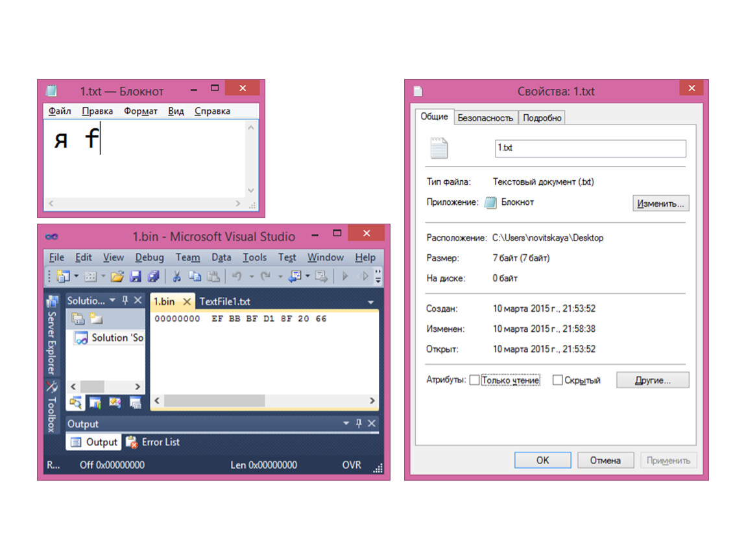Image resolution: width=746 pixels, height=560 pixels.
Task: Switch to the 'Безопасность' tab in properties
Action: coord(485,118)
